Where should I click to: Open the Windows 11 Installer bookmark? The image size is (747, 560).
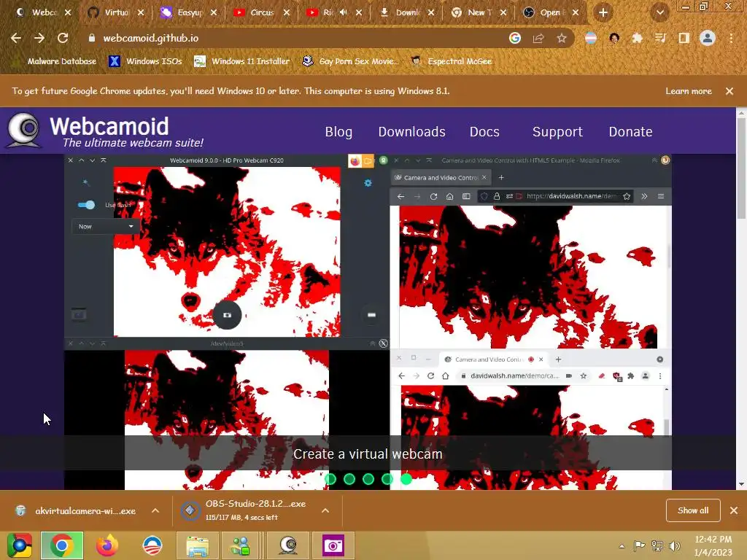click(x=242, y=61)
